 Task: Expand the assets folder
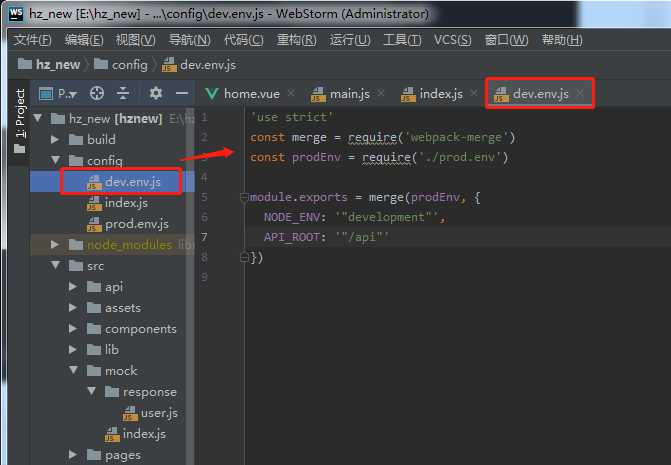tap(73, 307)
